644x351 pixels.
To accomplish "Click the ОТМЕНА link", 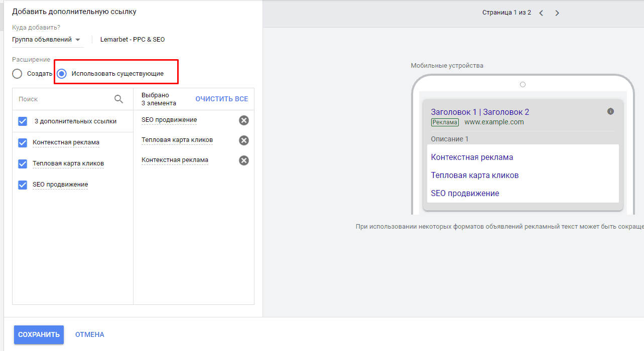I will (x=89, y=334).
